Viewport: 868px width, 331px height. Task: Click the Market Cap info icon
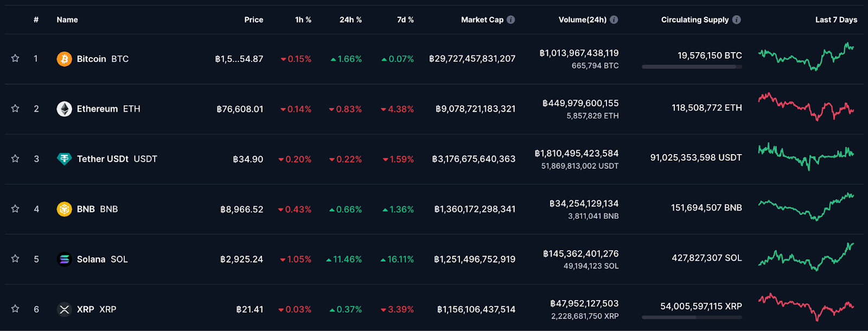(510, 20)
